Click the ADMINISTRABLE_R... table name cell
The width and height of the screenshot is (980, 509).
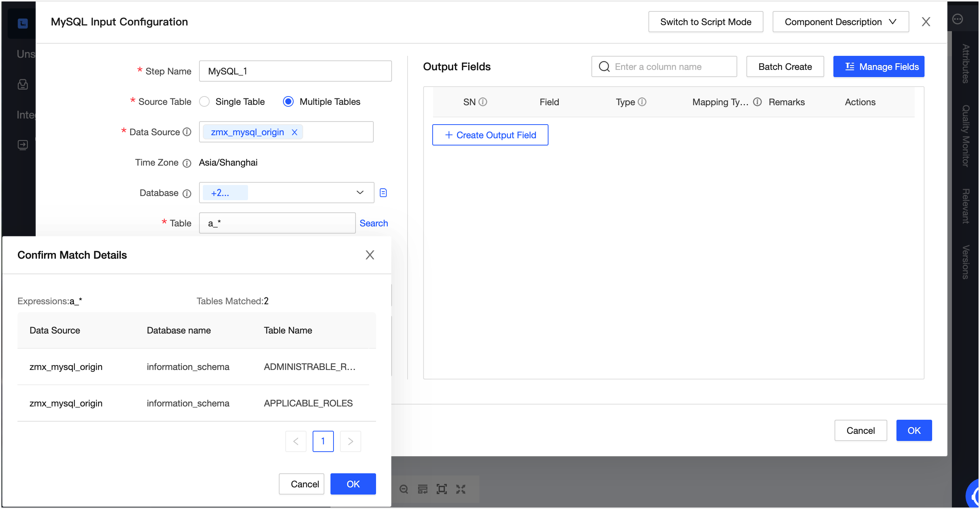click(310, 367)
